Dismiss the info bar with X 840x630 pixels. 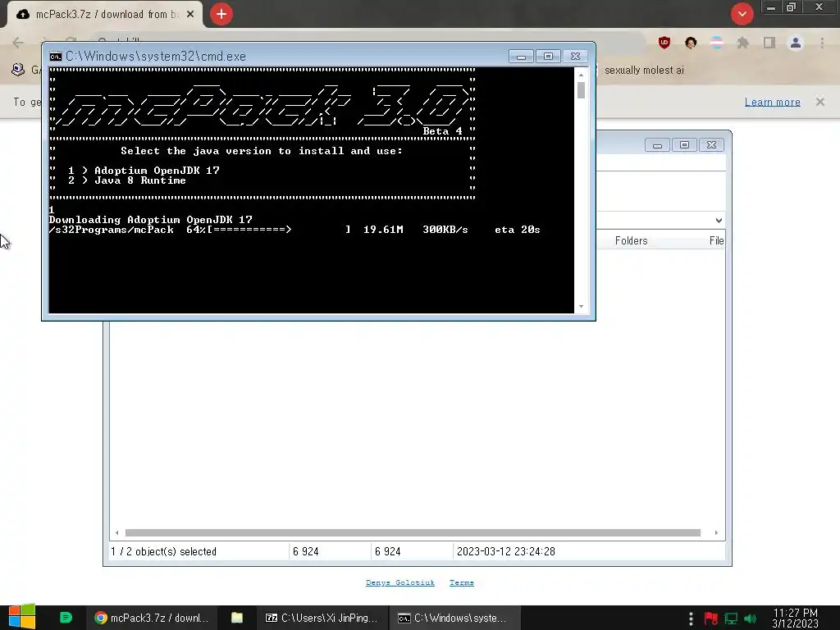point(820,102)
